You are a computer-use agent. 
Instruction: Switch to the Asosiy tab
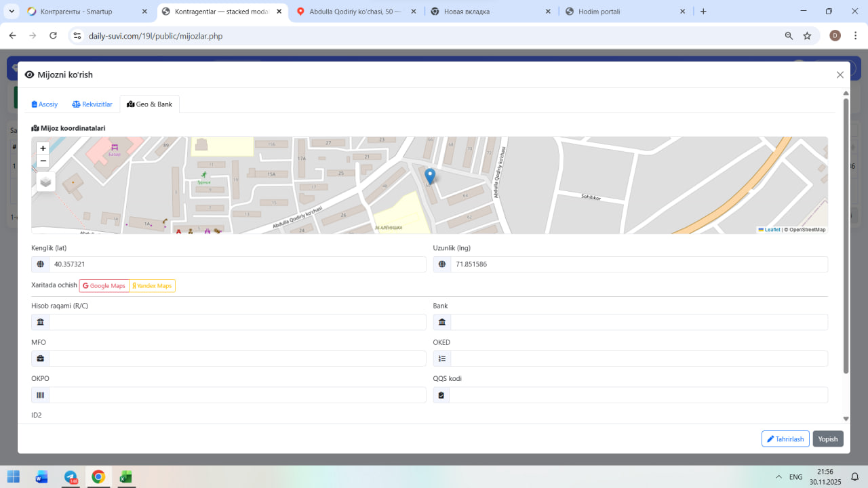coord(45,104)
